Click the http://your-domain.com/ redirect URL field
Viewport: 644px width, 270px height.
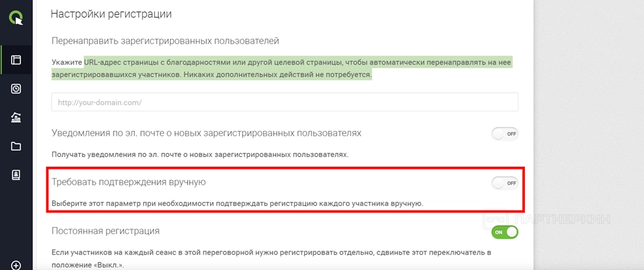(284, 103)
